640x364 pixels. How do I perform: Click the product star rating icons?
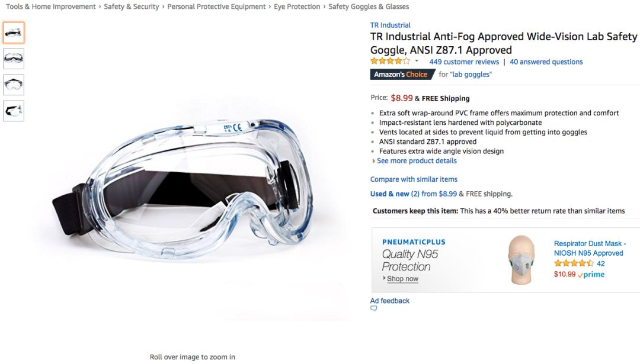tap(390, 61)
